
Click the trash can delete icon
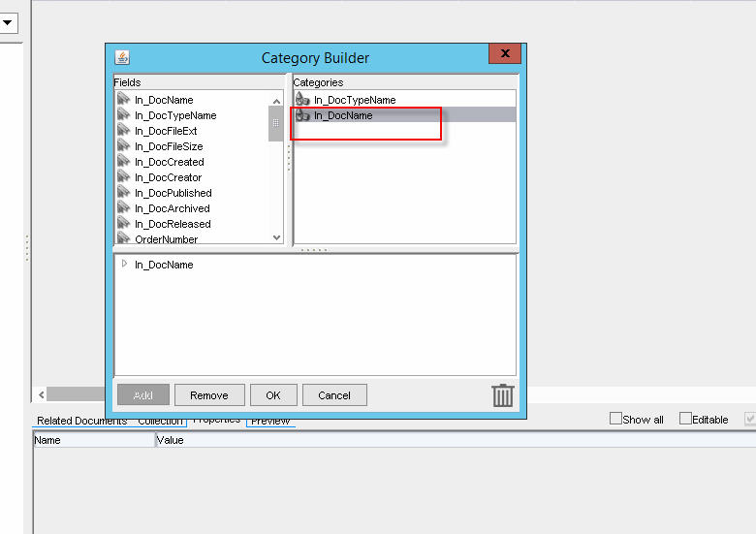pos(502,395)
